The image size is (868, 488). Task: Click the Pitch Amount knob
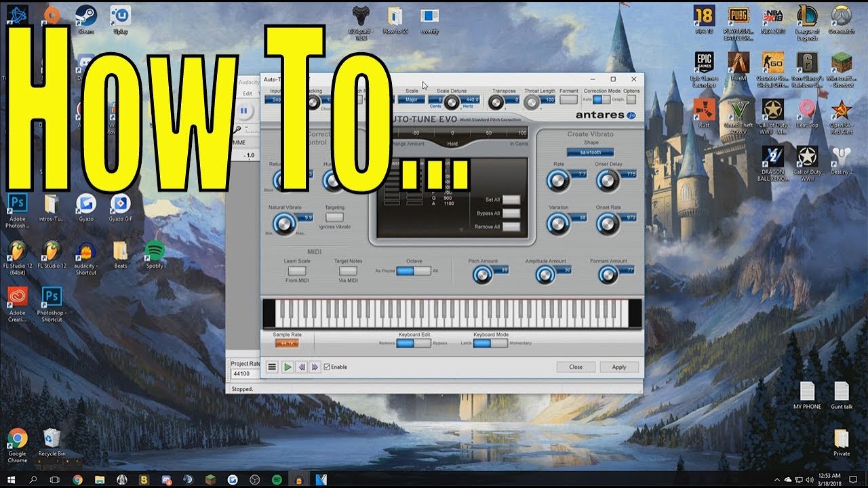(x=482, y=274)
